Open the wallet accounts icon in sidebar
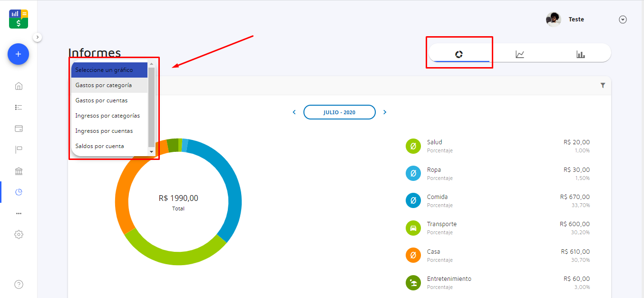Viewport: 644px width, 298px height. tap(19, 129)
